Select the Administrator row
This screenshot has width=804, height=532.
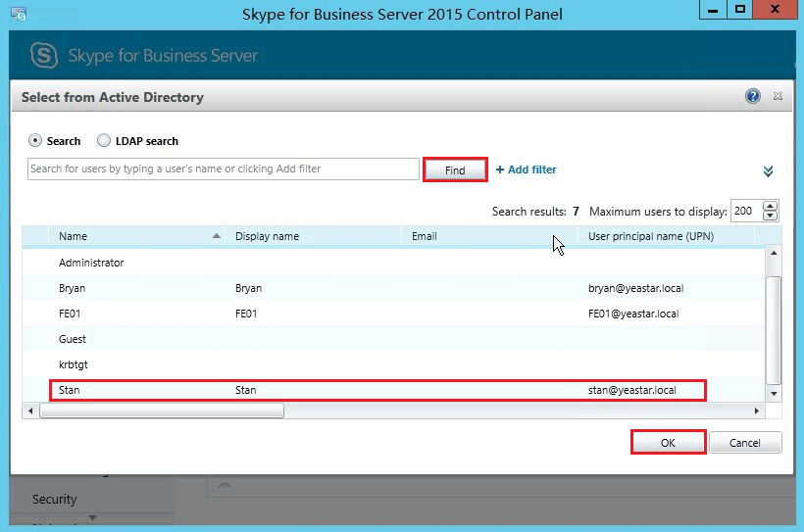click(x=394, y=263)
